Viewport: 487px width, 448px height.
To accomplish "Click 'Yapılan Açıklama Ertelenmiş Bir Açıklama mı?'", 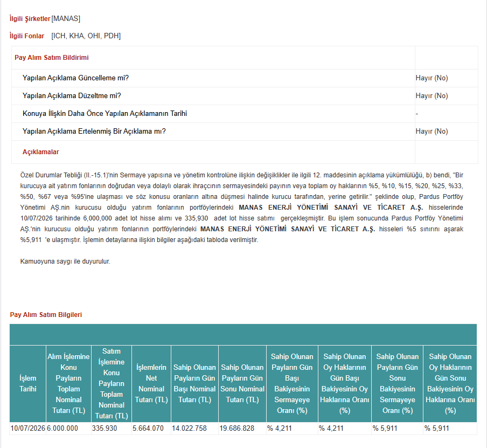I will [x=94, y=131].
